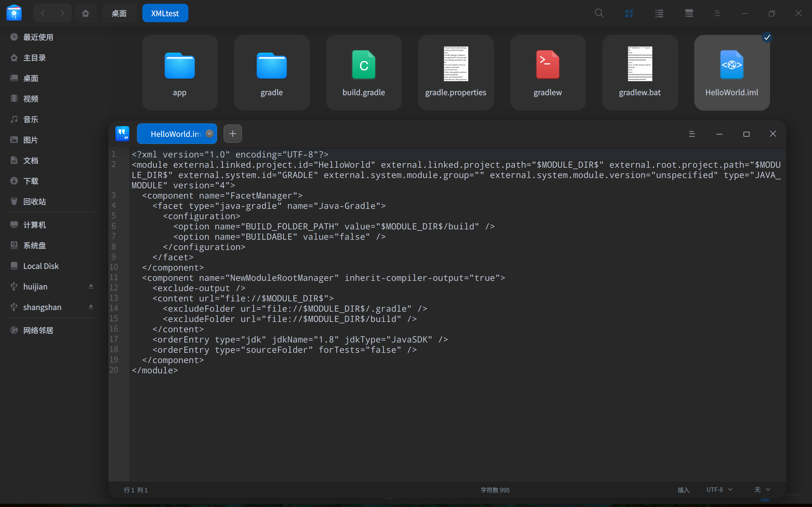Open 回收站 in the sidebar

pos(35,202)
